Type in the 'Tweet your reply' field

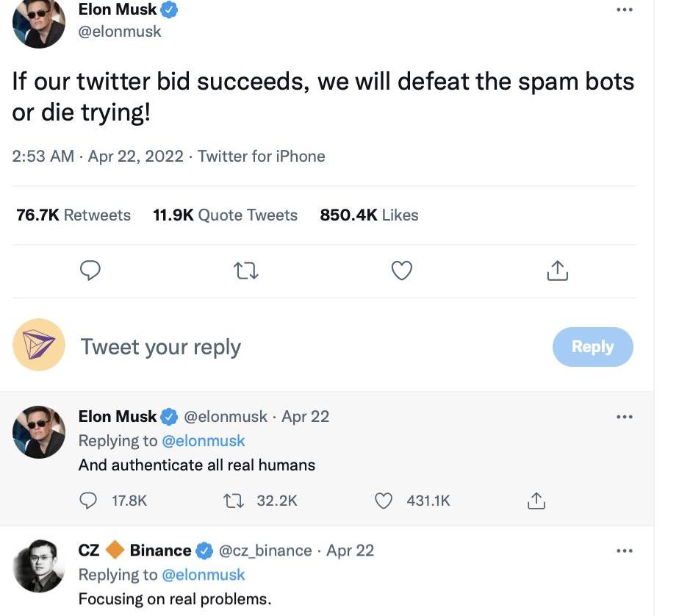pos(294,347)
